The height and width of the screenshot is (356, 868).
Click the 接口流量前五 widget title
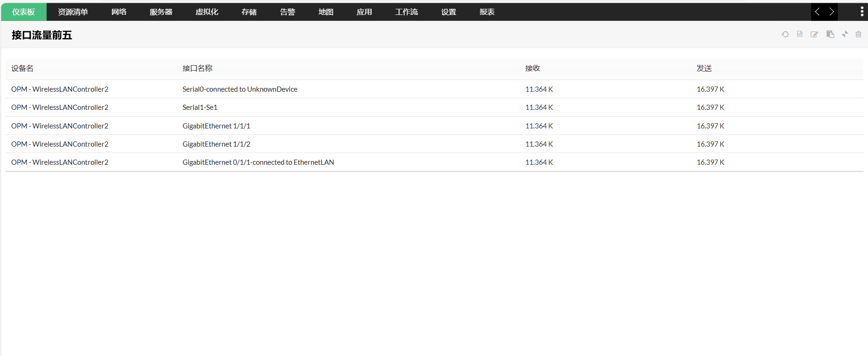click(41, 35)
